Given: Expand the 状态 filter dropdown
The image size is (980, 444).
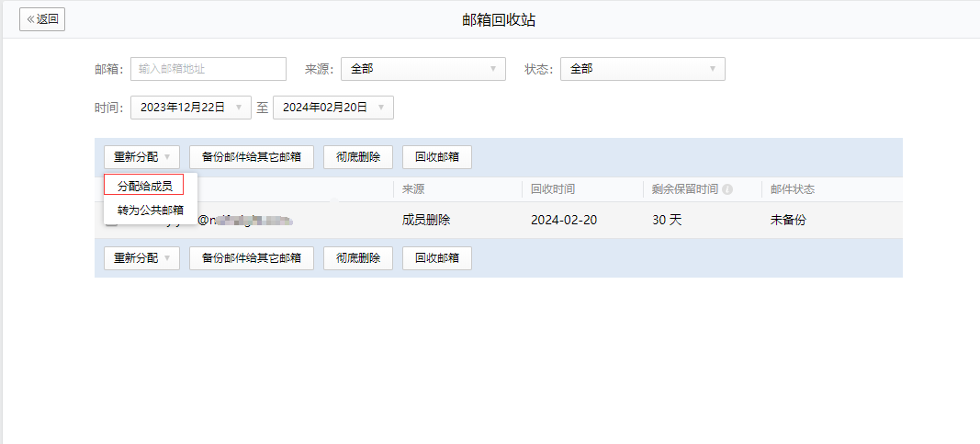Looking at the screenshot, I should click(x=642, y=69).
